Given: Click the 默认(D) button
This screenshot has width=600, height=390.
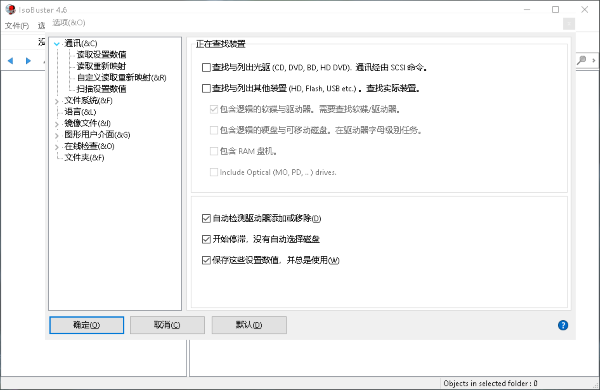Looking at the screenshot, I should [249, 325].
